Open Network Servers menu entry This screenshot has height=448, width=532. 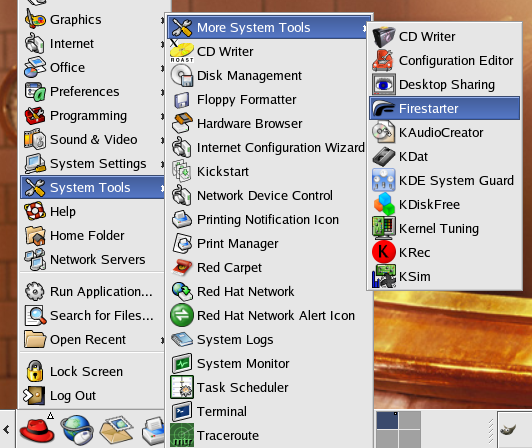click(x=92, y=259)
